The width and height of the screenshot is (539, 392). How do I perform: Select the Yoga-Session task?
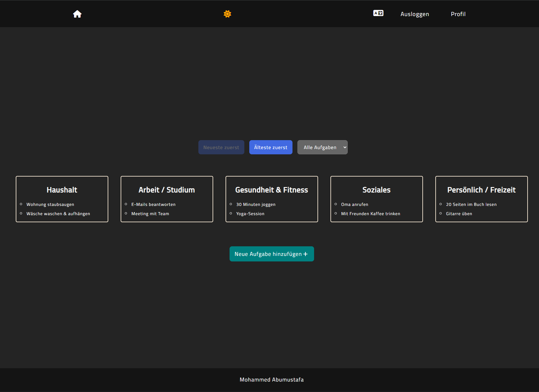(250, 214)
